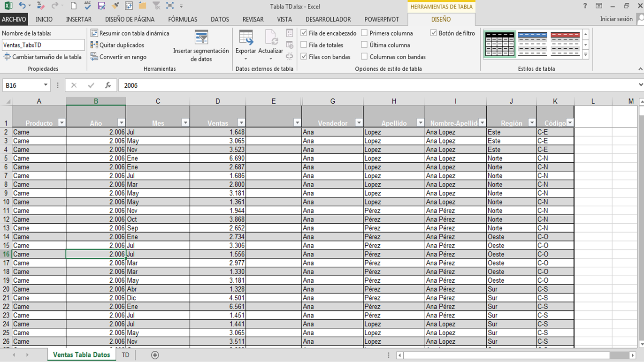Click the insert function fx icon
This screenshot has height=362, width=644.
click(108, 85)
